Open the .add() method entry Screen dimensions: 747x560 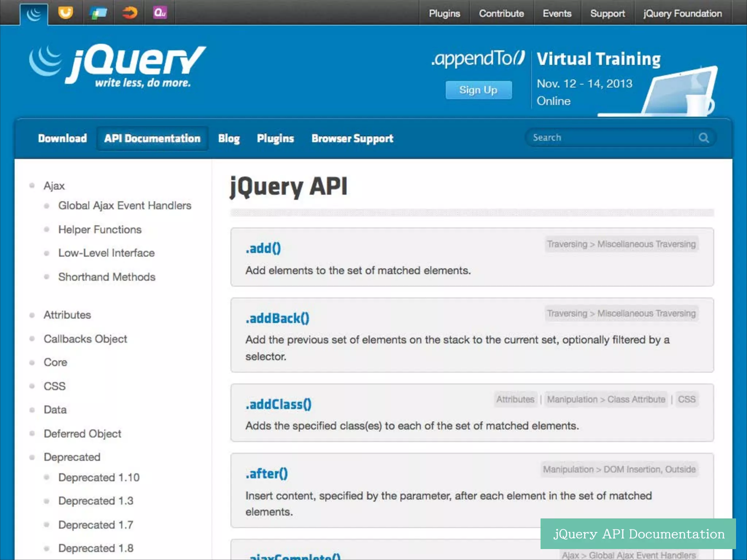tap(263, 249)
